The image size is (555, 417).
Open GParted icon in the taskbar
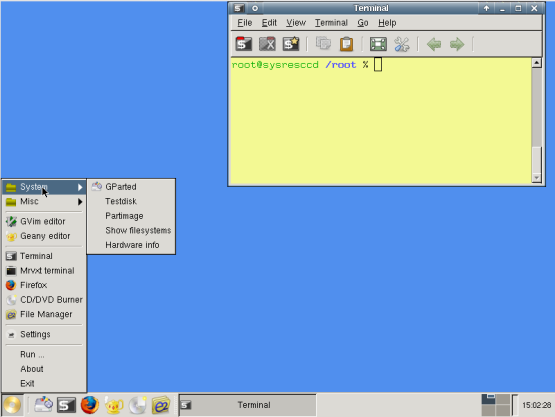(x=43, y=405)
